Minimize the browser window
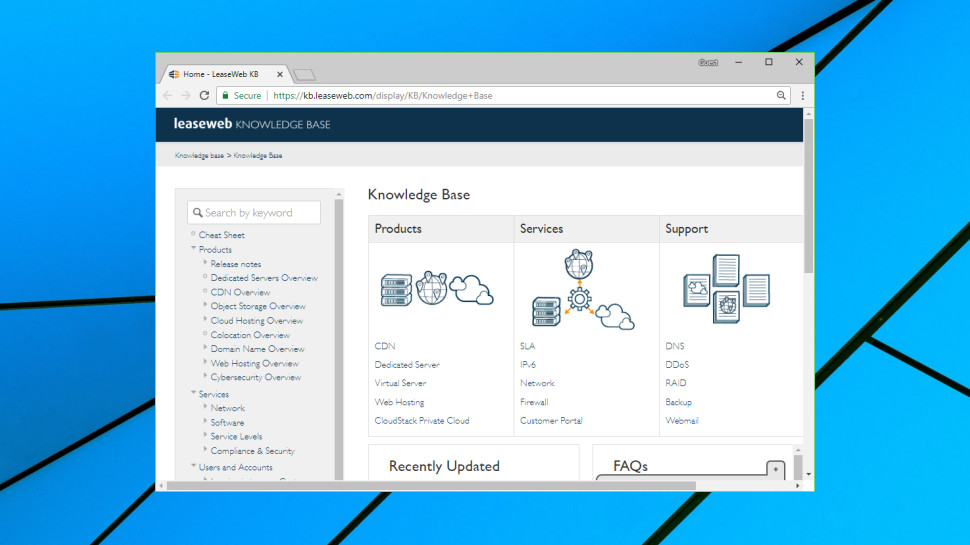 [739, 62]
